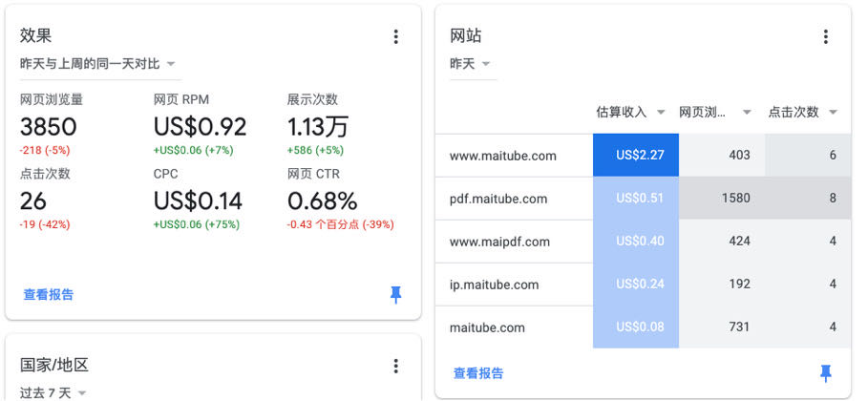This screenshot has width=868, height=401.
Task: Open the 网站 card three-dot menu
Action: 825,36
